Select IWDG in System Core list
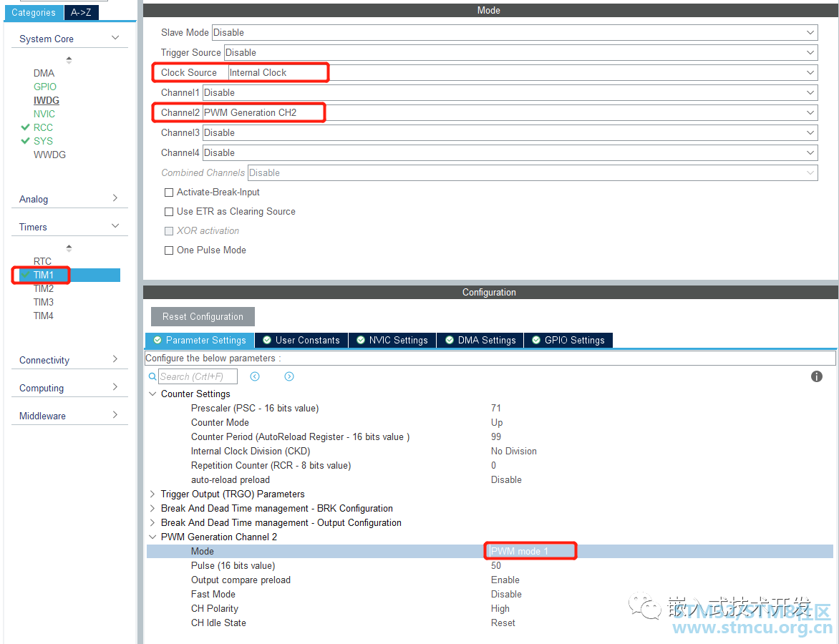The width and height of the screenshot is (839, 644). click(x=47, y=101)
